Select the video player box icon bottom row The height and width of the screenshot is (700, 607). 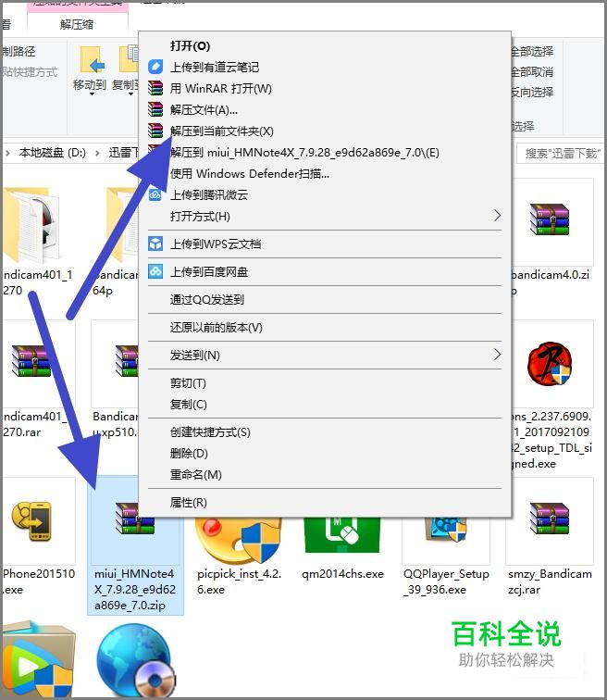37,661
